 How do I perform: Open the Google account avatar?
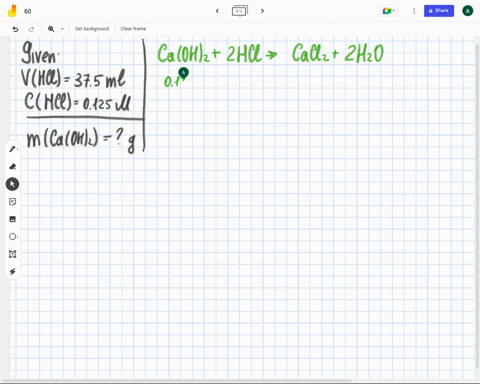click(467, 11)
